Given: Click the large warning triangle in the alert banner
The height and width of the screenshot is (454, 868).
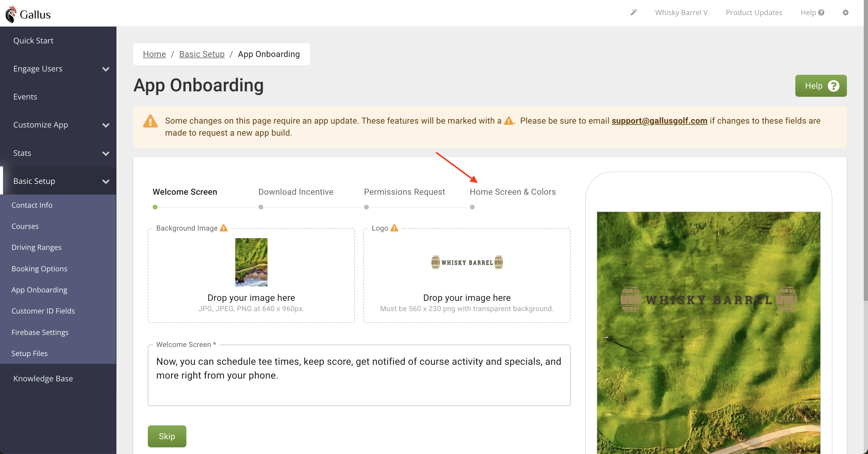Looking at the screenshot, I should (x=150, y=121).
